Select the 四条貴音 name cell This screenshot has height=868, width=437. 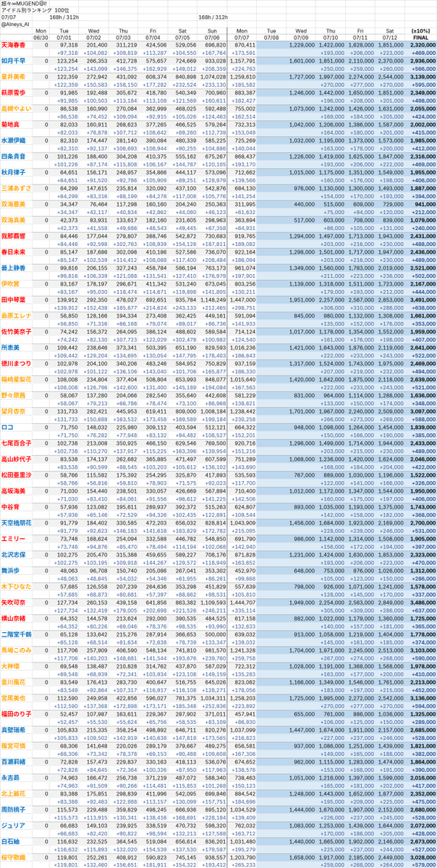point(15,155)
